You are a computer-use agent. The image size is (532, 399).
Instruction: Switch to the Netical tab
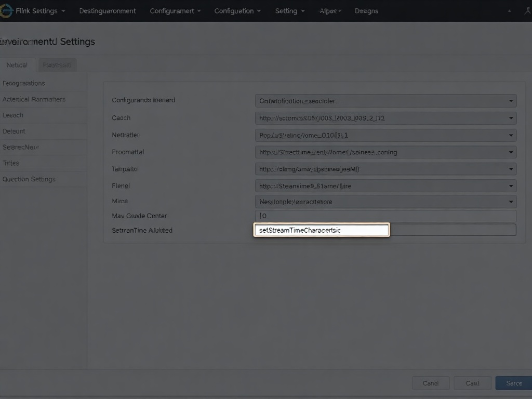pyautogui.click(x=17, y=65)
